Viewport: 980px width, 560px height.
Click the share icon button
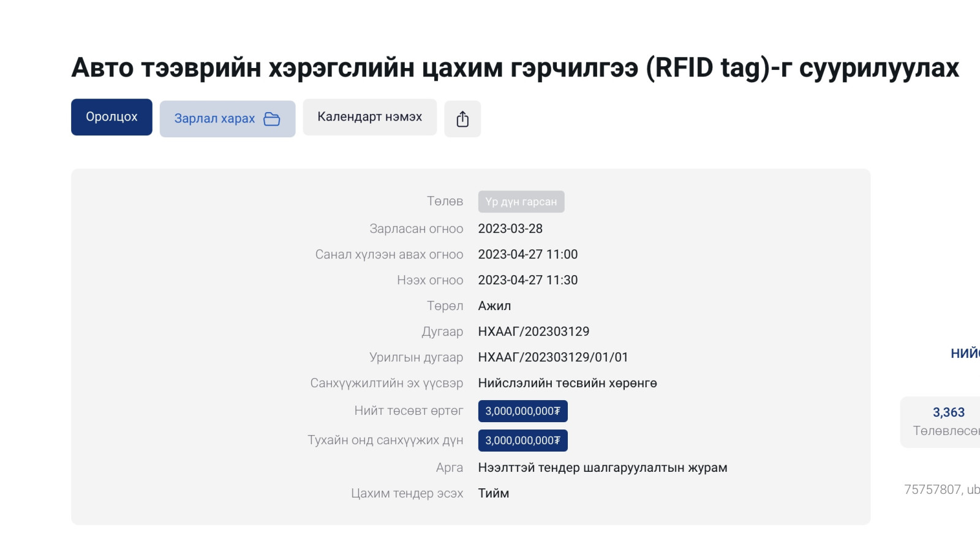coord(462,119)
